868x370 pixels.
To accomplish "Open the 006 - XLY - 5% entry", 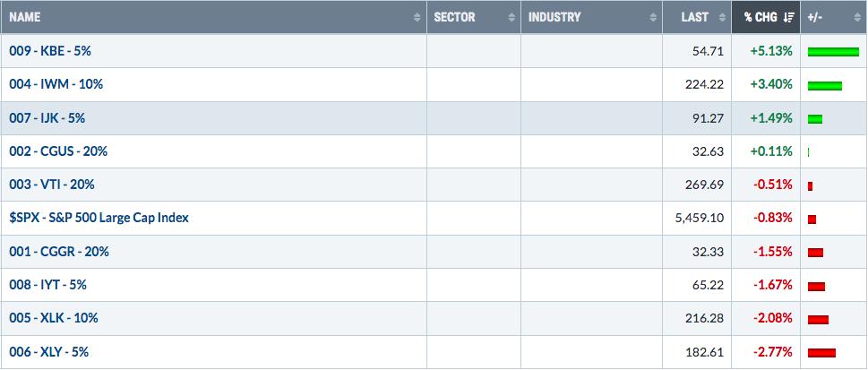I will [x=48, y=352].
